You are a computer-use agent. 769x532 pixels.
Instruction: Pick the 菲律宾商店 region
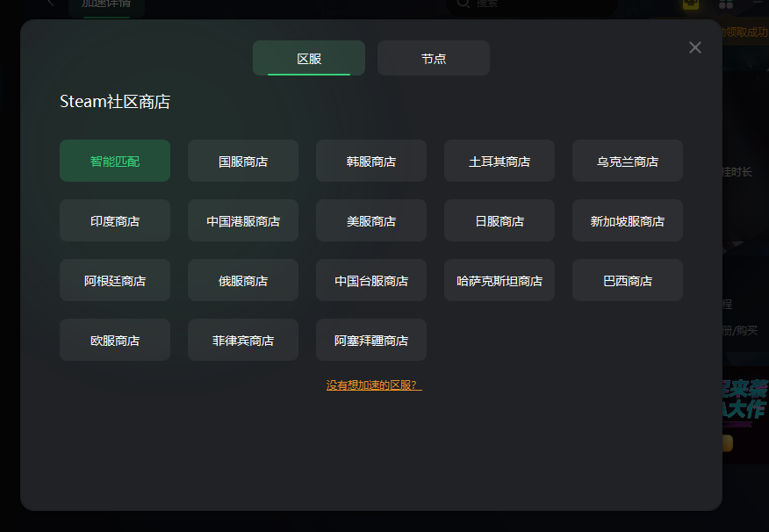click(x=243, y=340)
